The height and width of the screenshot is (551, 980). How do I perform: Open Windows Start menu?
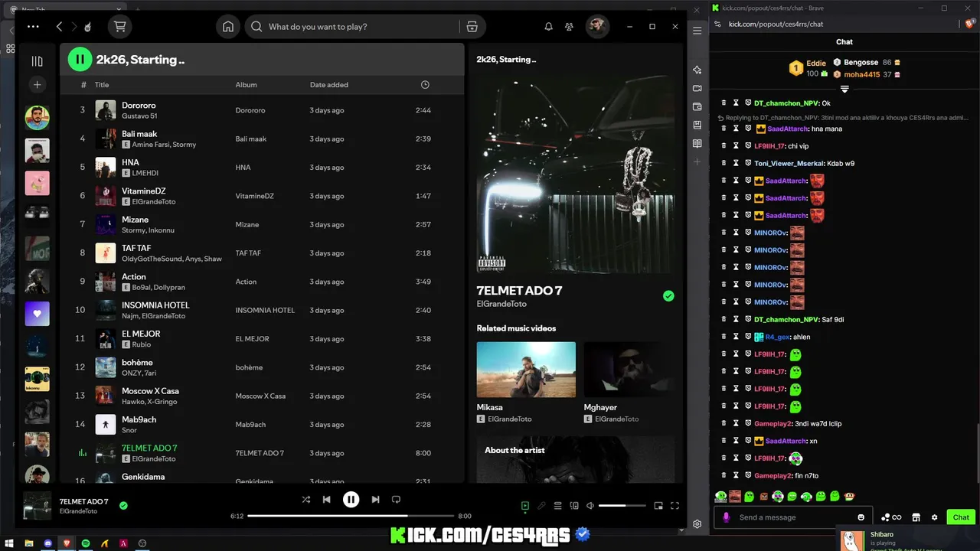tap(9, 543)
